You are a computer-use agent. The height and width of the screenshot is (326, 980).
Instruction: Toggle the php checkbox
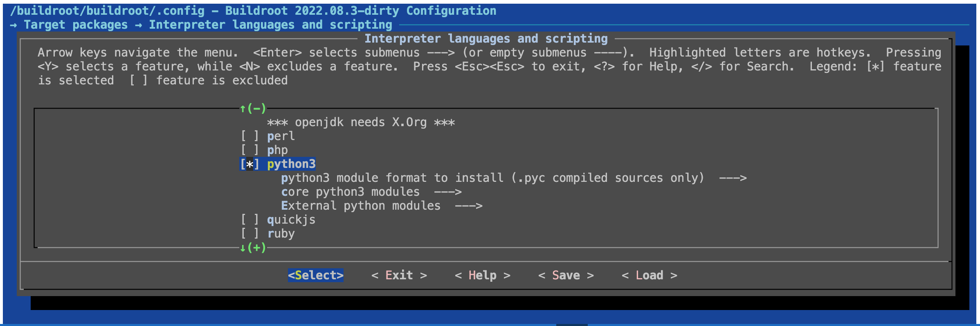click(x=249, y=150)
